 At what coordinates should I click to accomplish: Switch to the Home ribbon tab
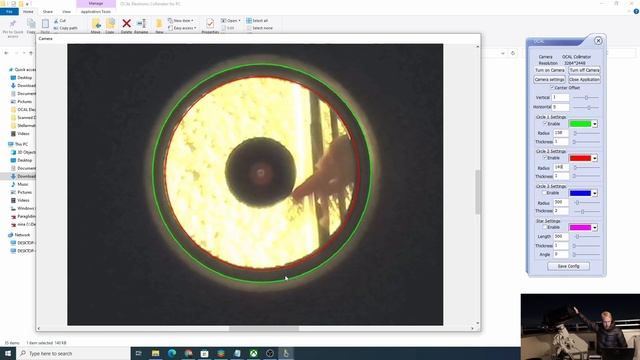(x=28, y=11)
